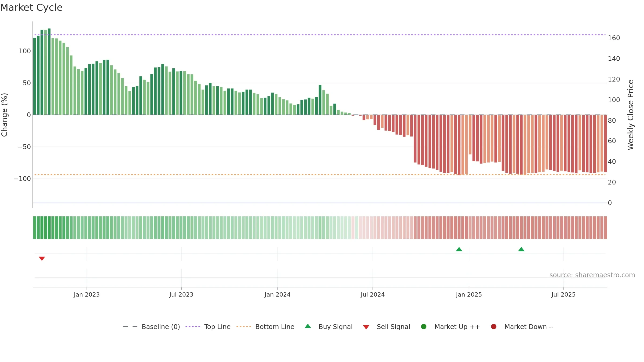Toggle the Market Down -- legend entry
Screen dimensions: 644x362
tap(522, 327)
